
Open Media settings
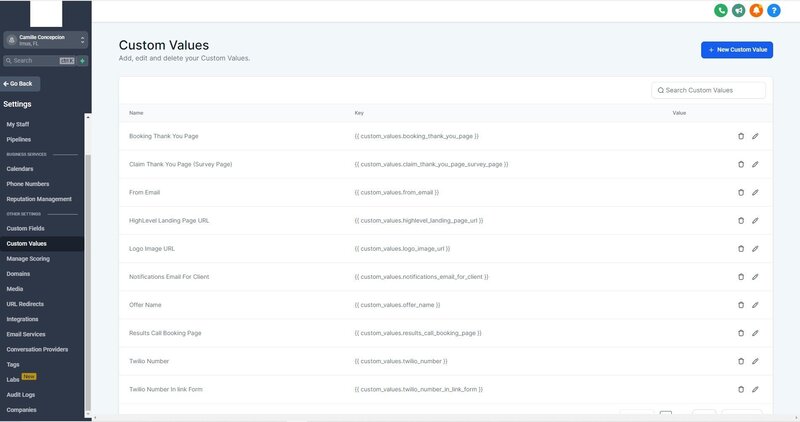click(15, 289)
